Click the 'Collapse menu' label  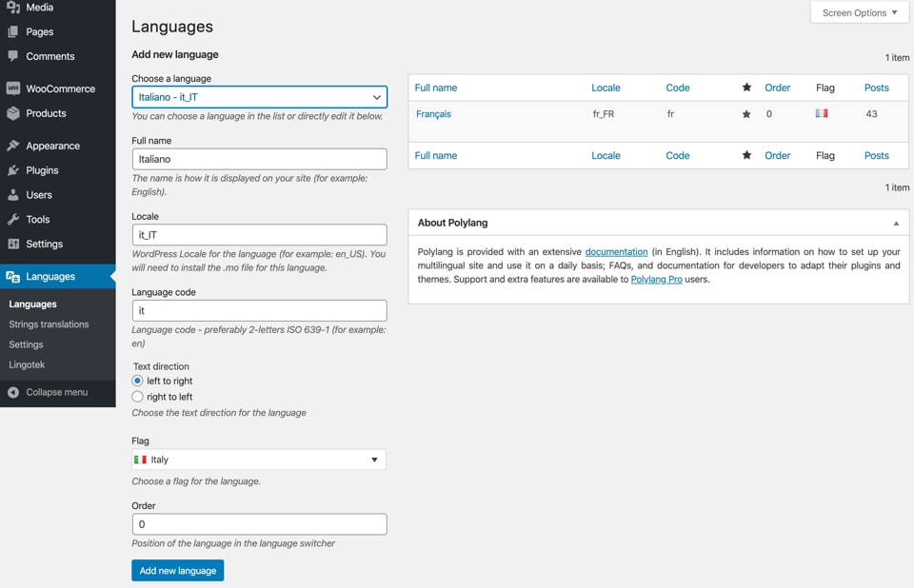[57, 392]
